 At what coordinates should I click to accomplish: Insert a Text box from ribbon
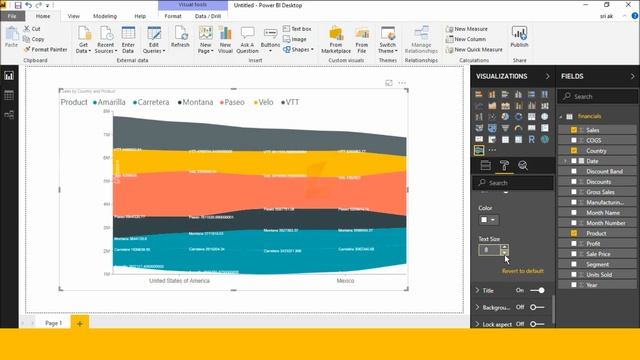click(x=297, y=29)
